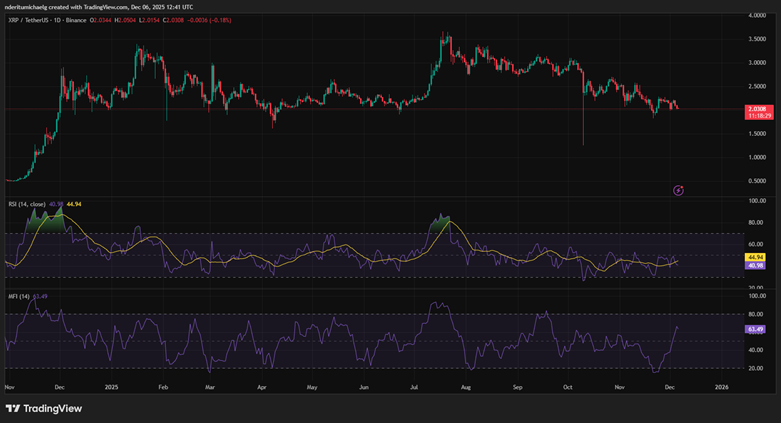Click the red 2.0308 current price label
This screenshot has height=423, width=781.
click(759, 109)
